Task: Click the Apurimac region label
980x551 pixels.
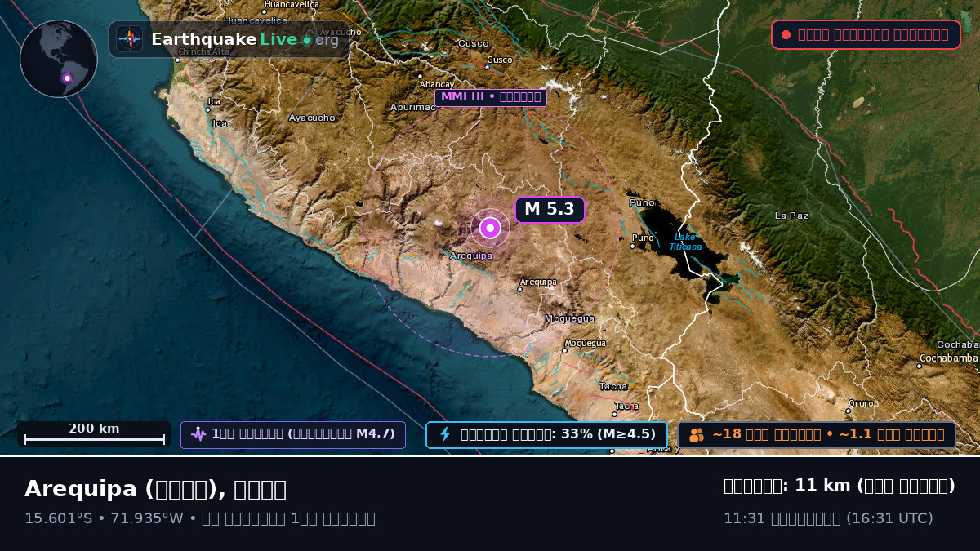Action: point(414,107)
